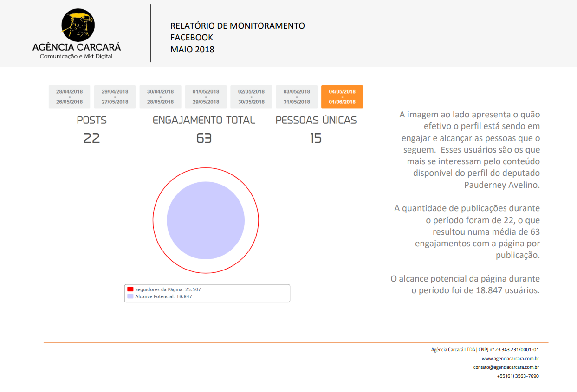
Task: Click the engagement value 63
Action: (x=204, y=138)
